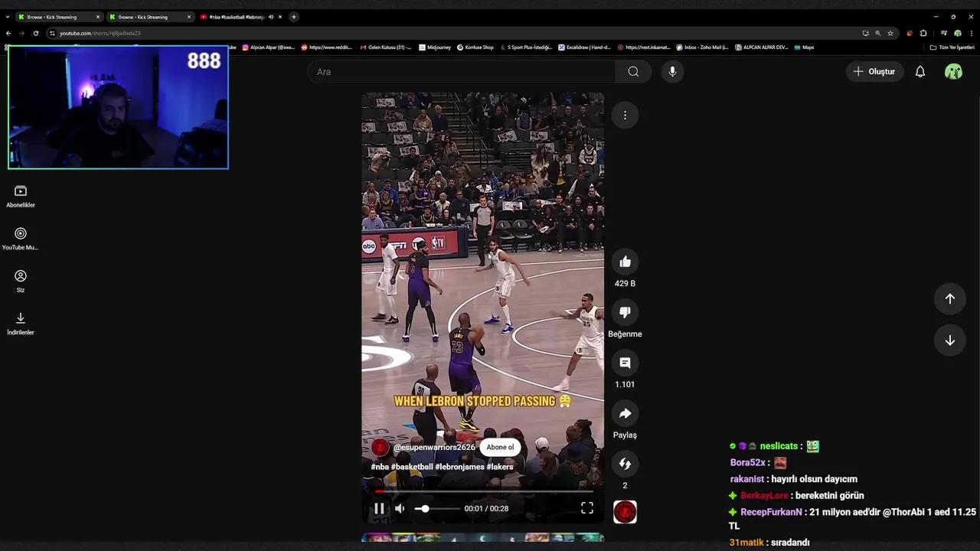Start voice search with the microphone icon

coord(672,72)
